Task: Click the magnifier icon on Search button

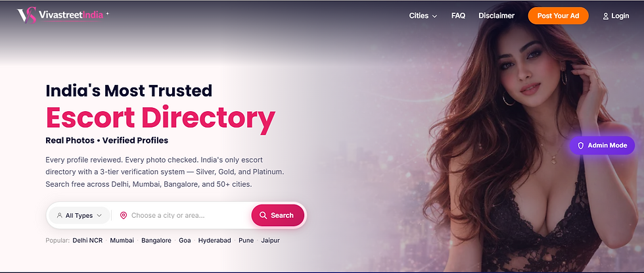Action: pos(264,216)
